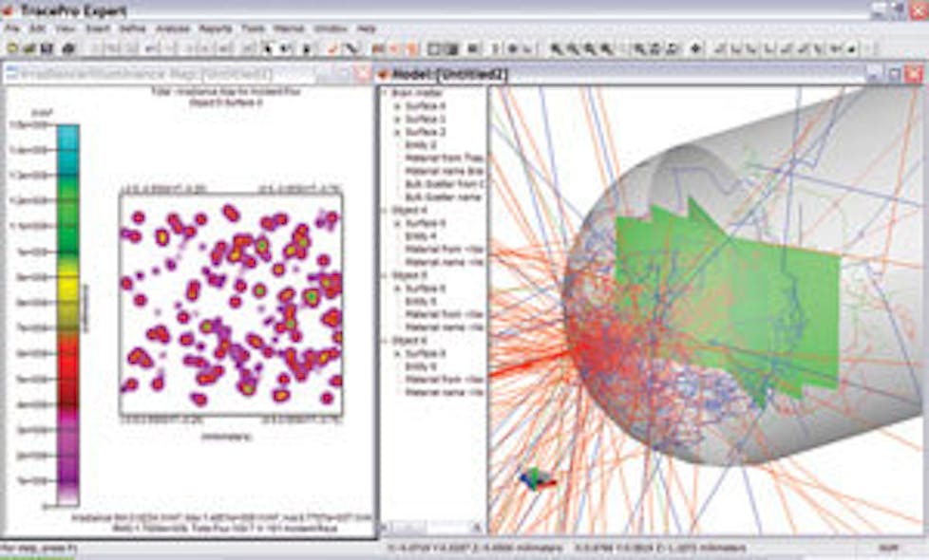929x560 pixels.
Task: Select the Object 6 tree label
Action: [409, 341]
